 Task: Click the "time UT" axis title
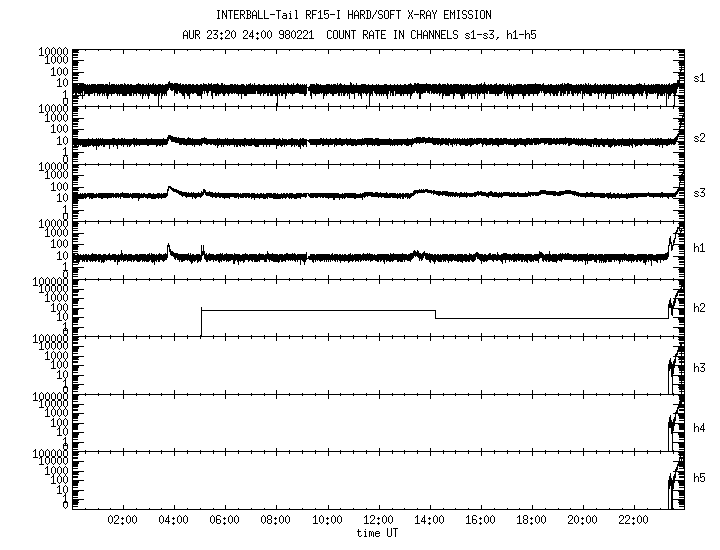(379, 533)
